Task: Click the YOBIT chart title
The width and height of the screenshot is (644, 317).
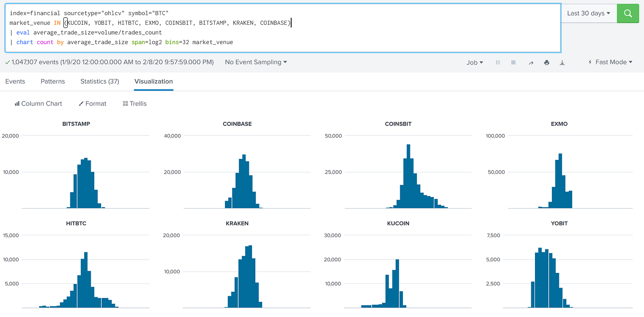Action: pyautogui.click(x=559, y=224)
